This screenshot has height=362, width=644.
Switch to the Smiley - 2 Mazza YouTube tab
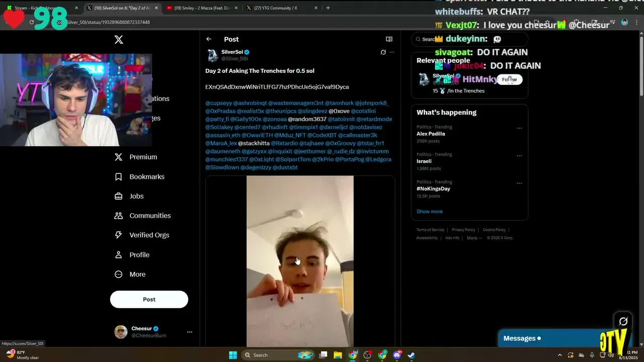[x=202, y=8]
